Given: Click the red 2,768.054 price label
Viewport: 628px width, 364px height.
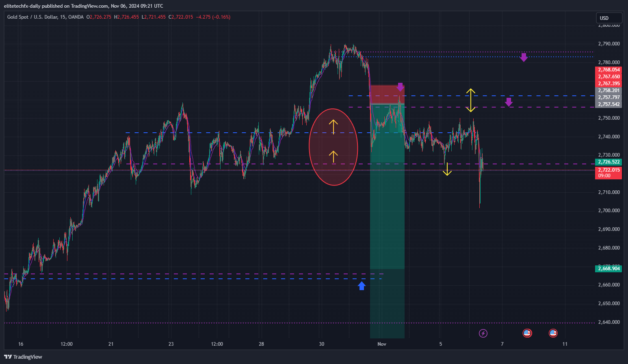Looking at the screenshot, I should 608,70.
